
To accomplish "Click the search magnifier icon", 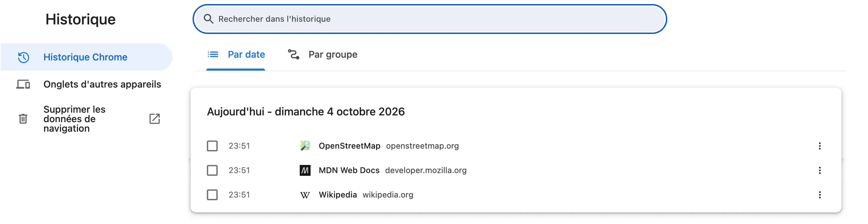I will point(209,19).
